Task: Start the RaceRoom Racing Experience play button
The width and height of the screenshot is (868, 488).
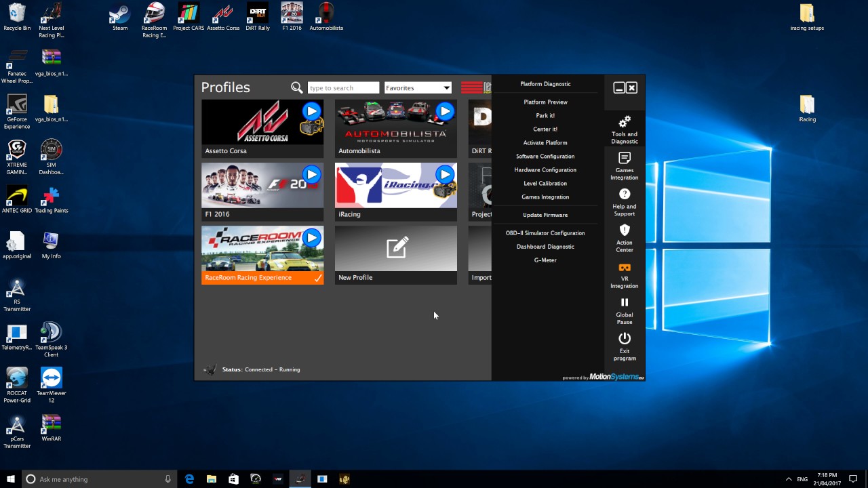Action: (311, 238)
